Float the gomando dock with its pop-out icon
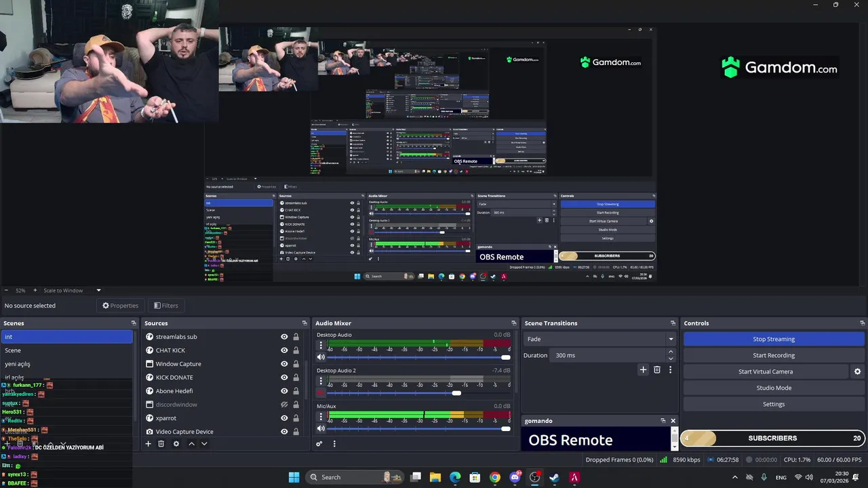Viewport: 868px width, 488px height. [x=663, y=421]
